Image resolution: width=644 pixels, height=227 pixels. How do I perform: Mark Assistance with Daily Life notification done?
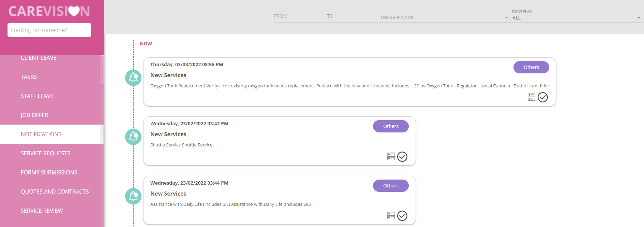[x=402, y=216]
